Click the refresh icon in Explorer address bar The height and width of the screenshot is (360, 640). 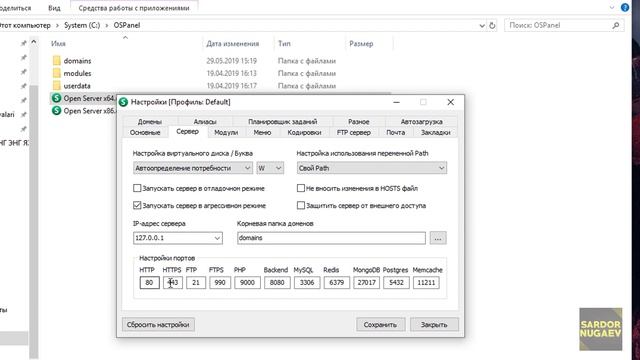pyautogui.click(x=492, y=25)
